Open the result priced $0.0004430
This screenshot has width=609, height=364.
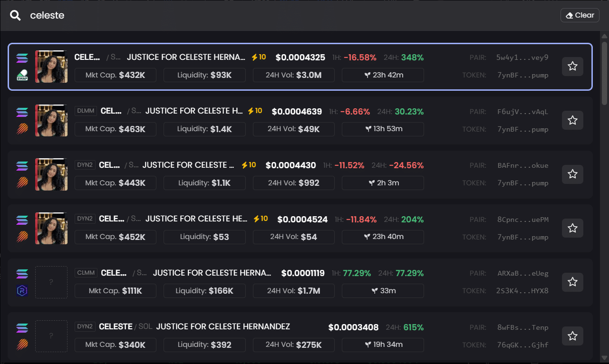tap(290, 165)
